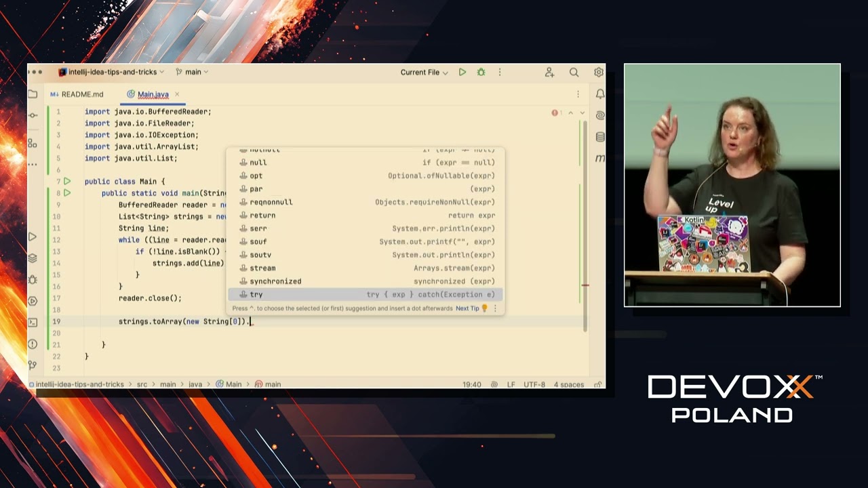Select par postfix completion

point(366,189)
